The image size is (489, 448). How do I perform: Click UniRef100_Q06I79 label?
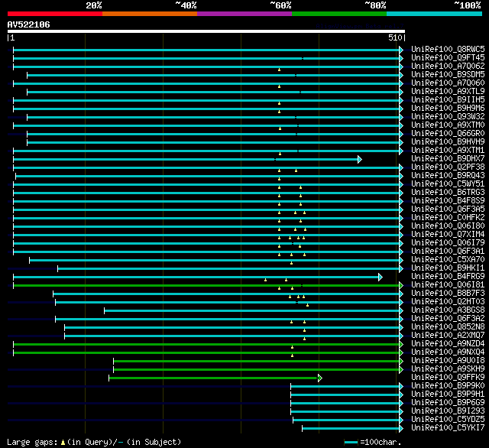click(448, 243)
